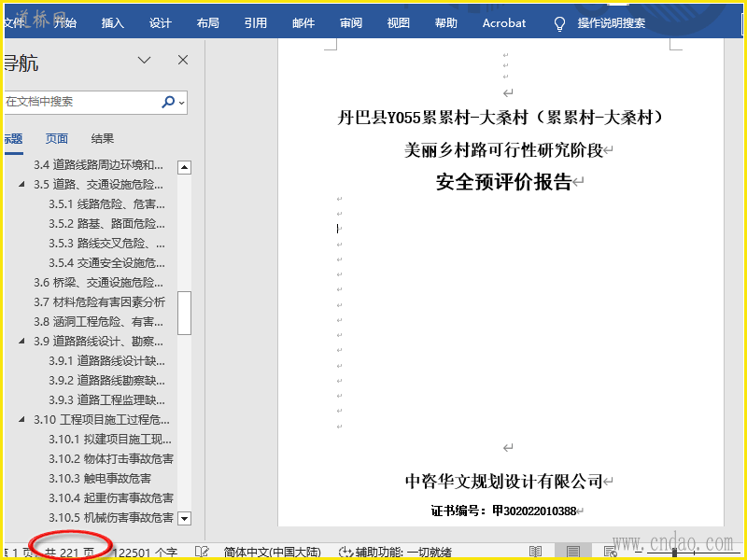
Task: Click the title line 丹巴县Y055累累村-大桑村
Action: click(500, 118)
